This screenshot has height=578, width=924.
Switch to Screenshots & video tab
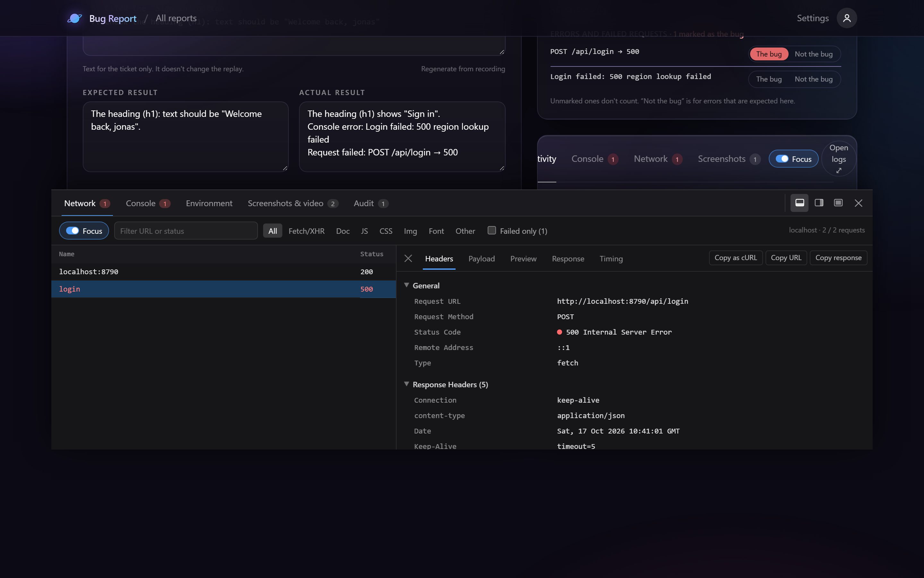click(293, 203)
